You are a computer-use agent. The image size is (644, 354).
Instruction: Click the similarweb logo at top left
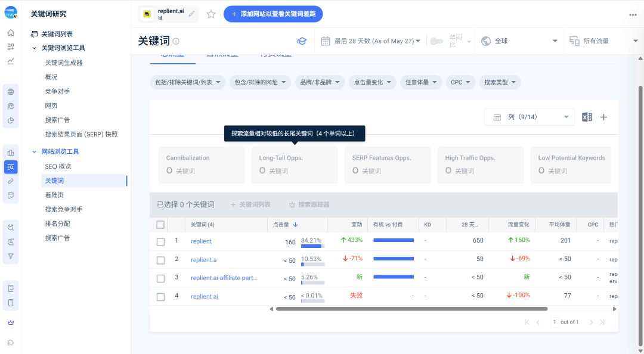tap(11, 13)
